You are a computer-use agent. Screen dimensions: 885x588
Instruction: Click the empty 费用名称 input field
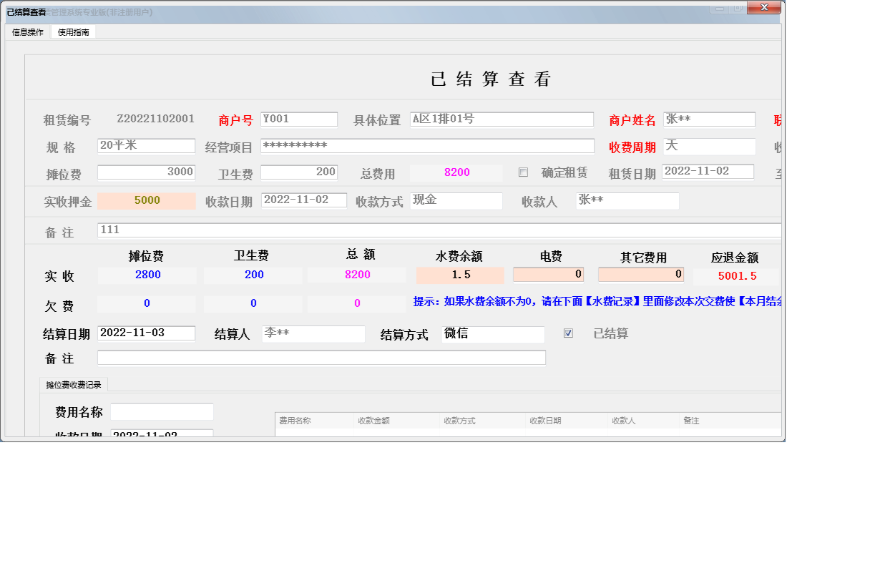162,412
